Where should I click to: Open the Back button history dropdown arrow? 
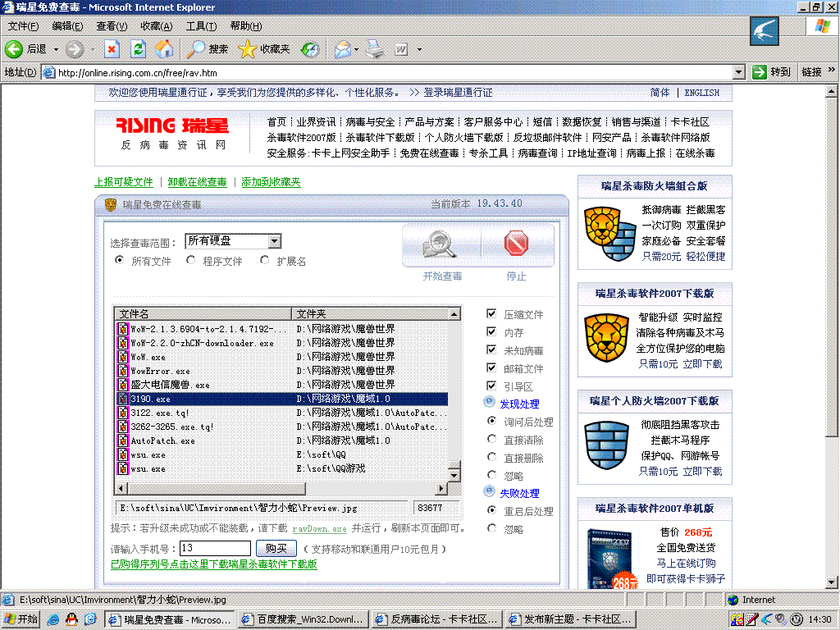pyautogui.click(x=56, y=49)
